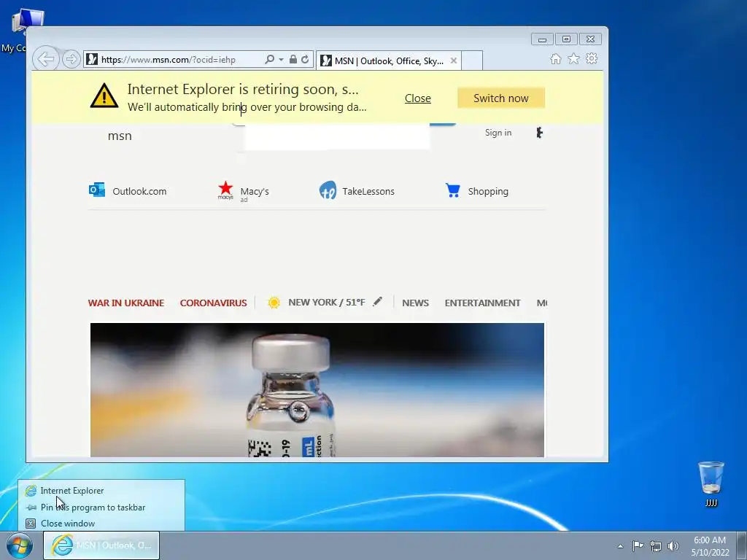
Task: Dismiss the retirement banner via Close link
Action: click(418, 98)
